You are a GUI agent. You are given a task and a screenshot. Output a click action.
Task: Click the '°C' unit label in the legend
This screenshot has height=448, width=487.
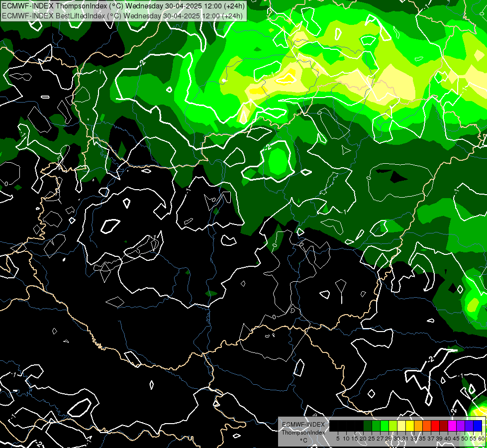point(304,441)
